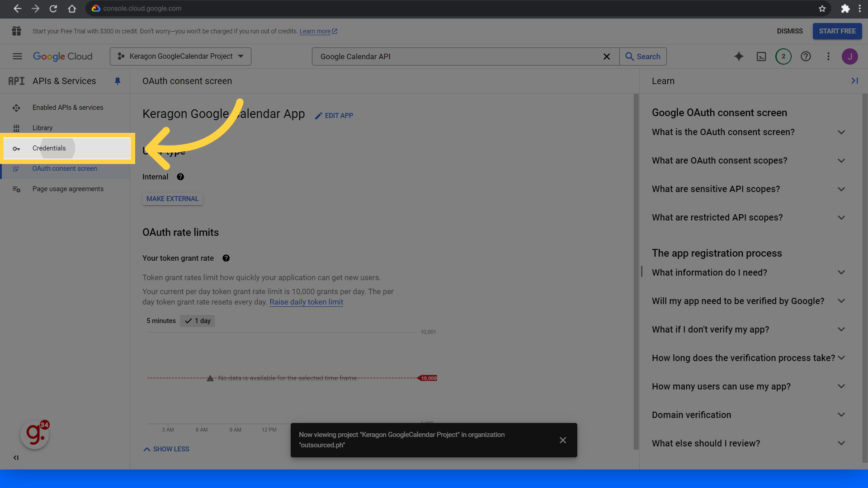Open the free trial gift icon
868x488 pixels.
tap(17, 31)
